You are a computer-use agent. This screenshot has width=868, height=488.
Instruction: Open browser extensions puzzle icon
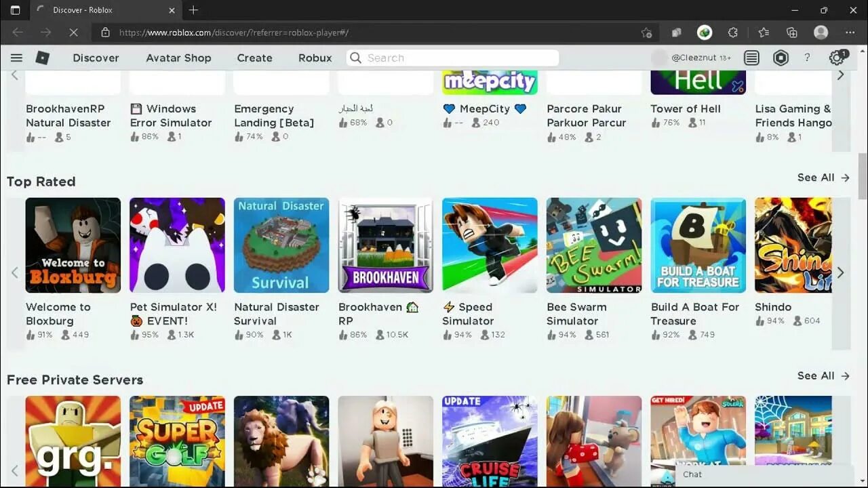pos(733,32)
